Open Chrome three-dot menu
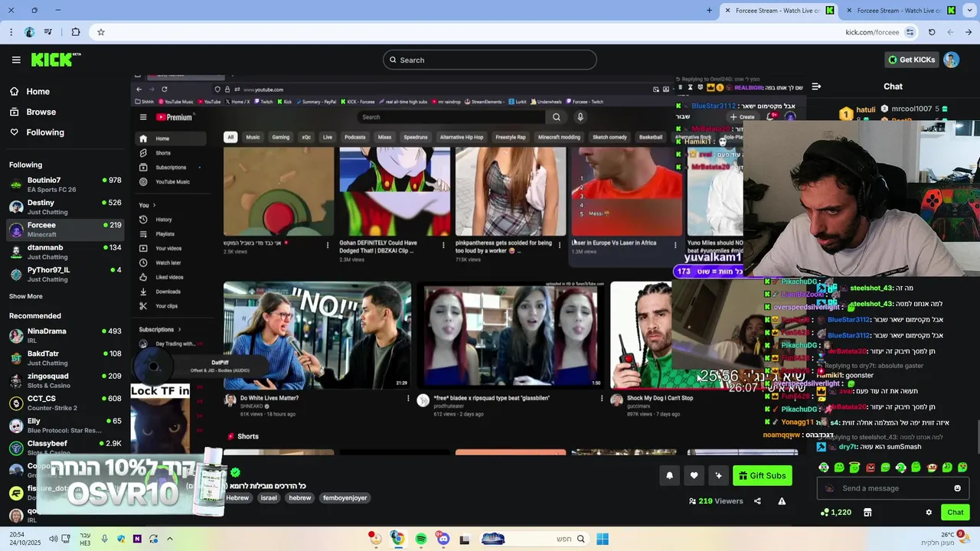This screenshot has width=980, height=551. [x=11, y=32]
